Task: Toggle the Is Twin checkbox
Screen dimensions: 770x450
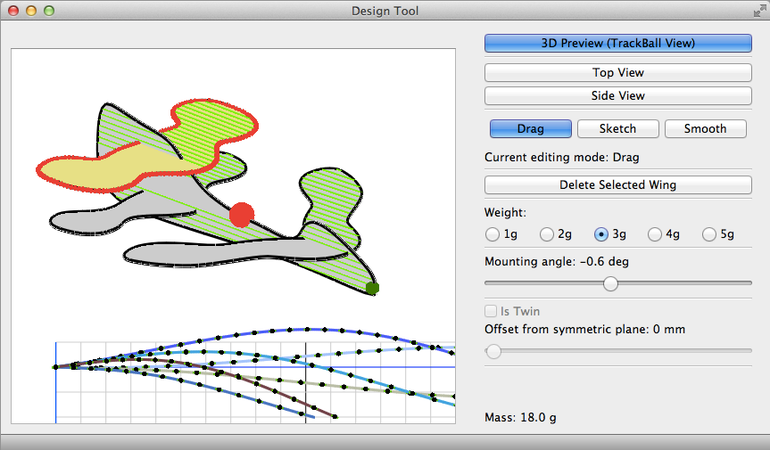Action: [x=492, y=312]
